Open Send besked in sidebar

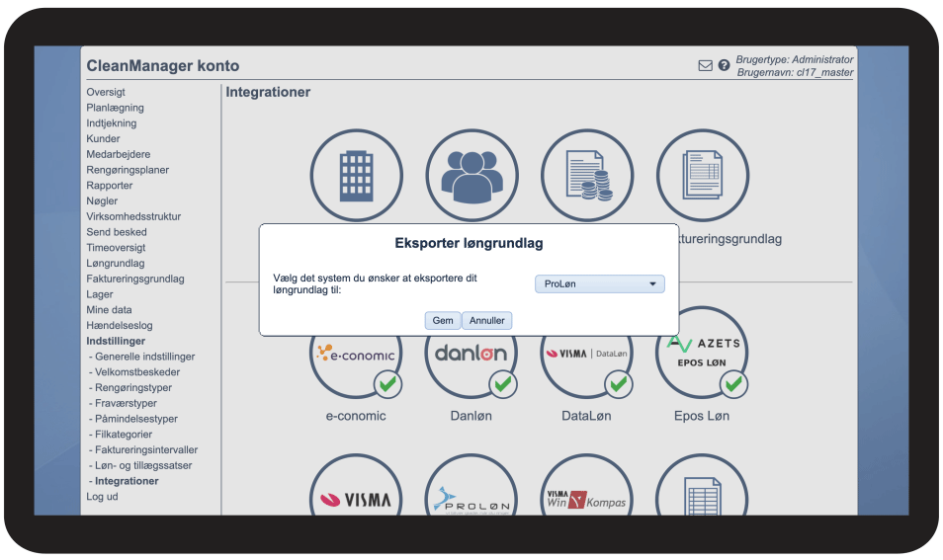tap(116, 232)
